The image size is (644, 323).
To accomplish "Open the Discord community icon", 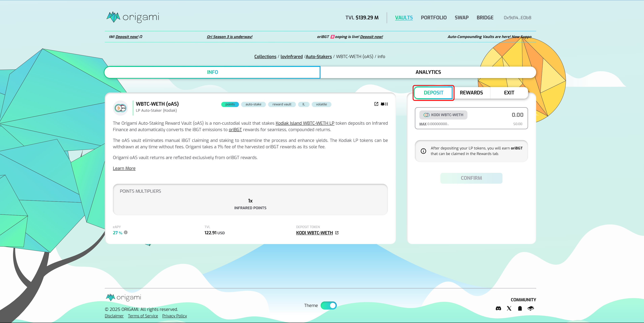I will click(498, 308).
